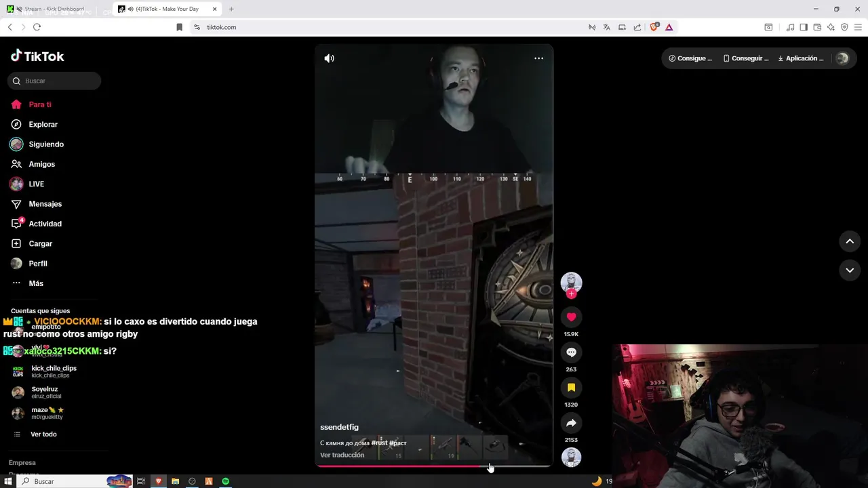Screen dimensions: 868x488
Task: Open the spinning sound disc below share
Action: point(571,457)
